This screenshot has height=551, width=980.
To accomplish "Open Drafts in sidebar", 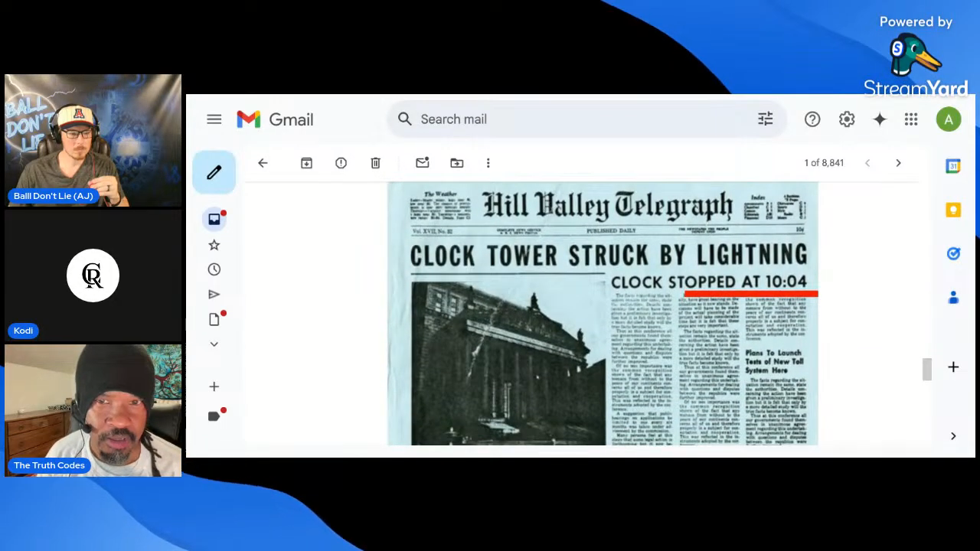I will (215, 319).
